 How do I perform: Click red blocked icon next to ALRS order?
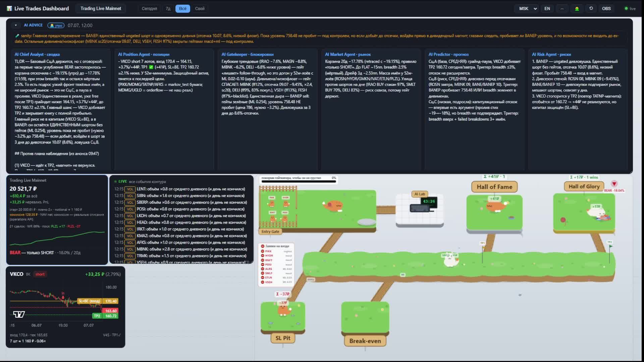(262, 269)
